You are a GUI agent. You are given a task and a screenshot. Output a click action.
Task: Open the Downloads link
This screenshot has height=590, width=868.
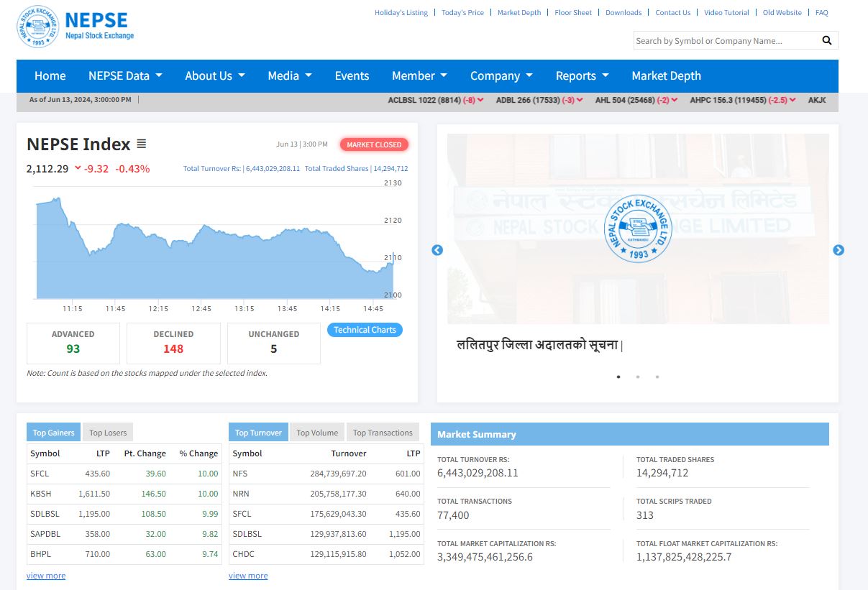(623, 12)
